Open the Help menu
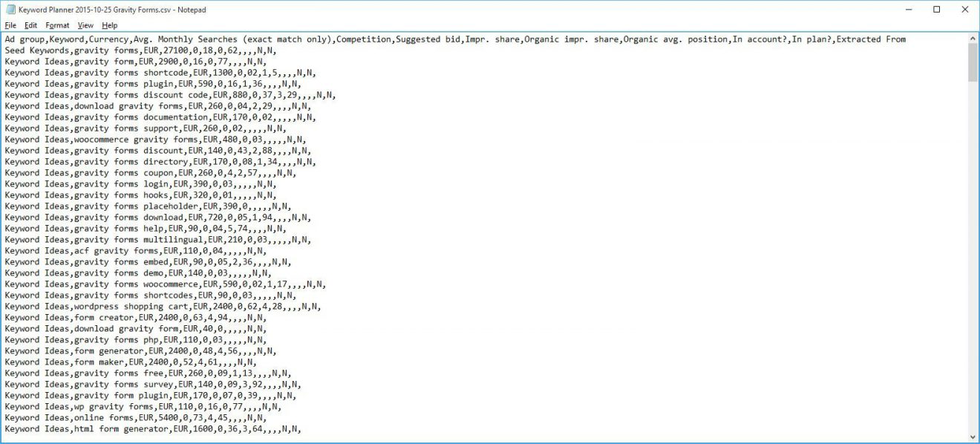The width and height of the screenshot is (980, 444). (108, 25)
